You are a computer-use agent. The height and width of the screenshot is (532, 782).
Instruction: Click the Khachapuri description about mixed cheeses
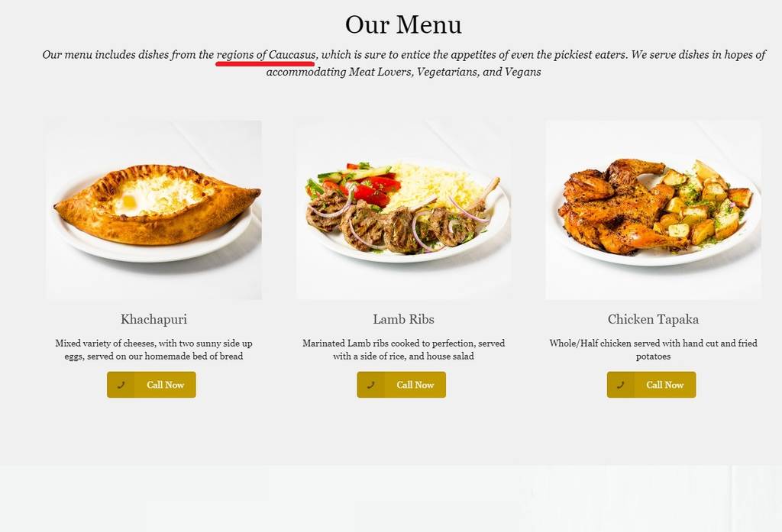tap(153, 350)
